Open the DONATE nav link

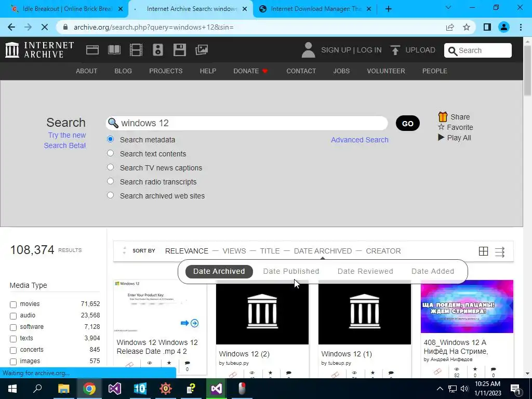point(250,71)
